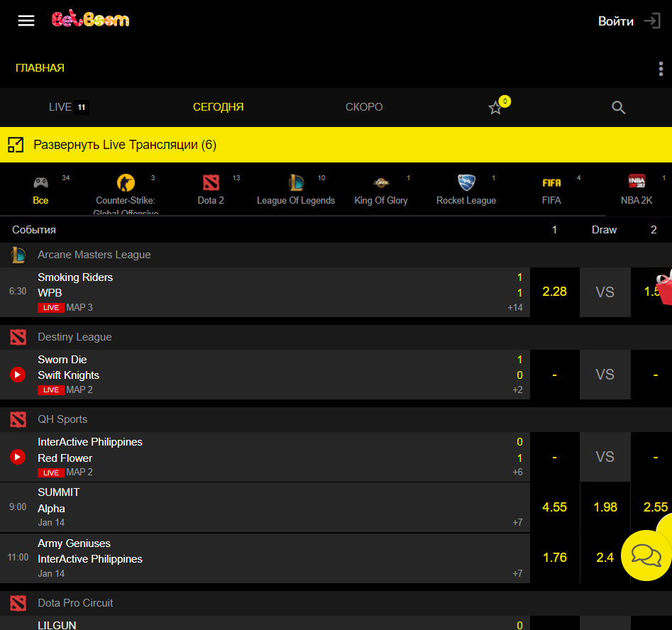Open ГЛАВНАЯ section

(x=40, y=68)
